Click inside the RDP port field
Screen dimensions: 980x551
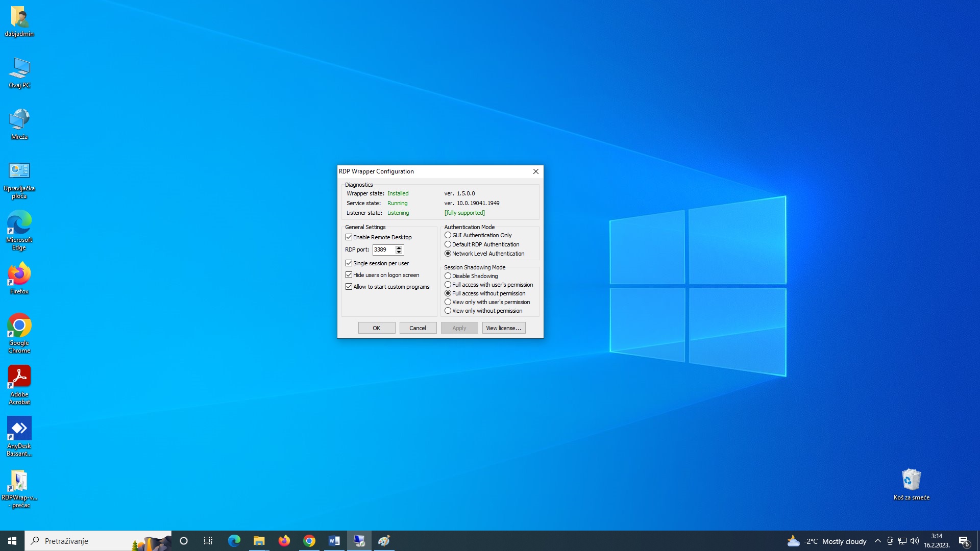coord(384,250)
